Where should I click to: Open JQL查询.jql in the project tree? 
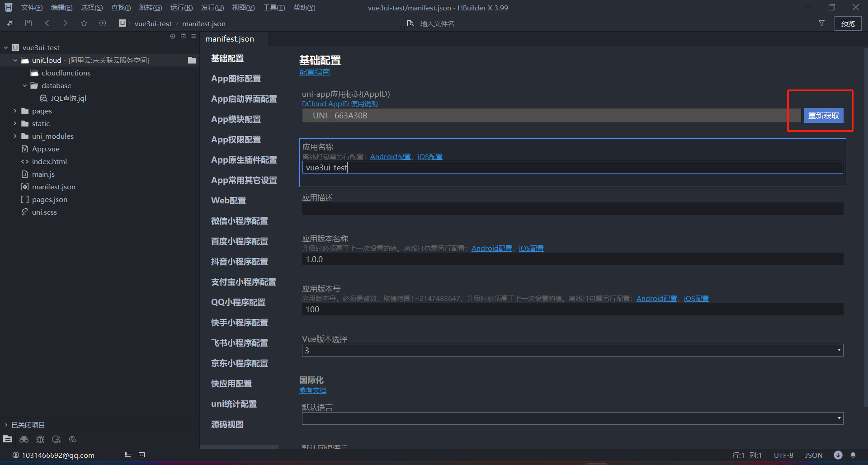click(68, 98)
